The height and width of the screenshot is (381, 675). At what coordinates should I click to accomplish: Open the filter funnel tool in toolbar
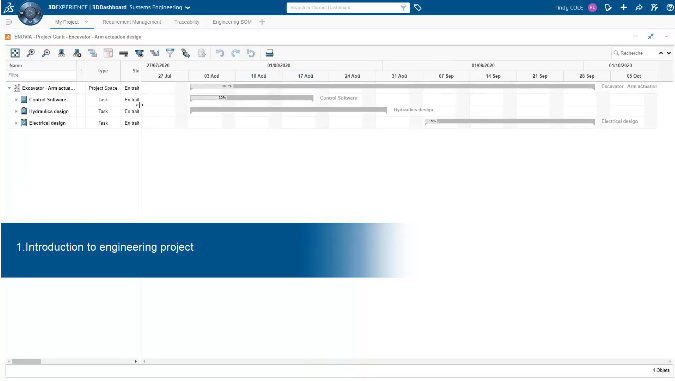click(170, 53)
